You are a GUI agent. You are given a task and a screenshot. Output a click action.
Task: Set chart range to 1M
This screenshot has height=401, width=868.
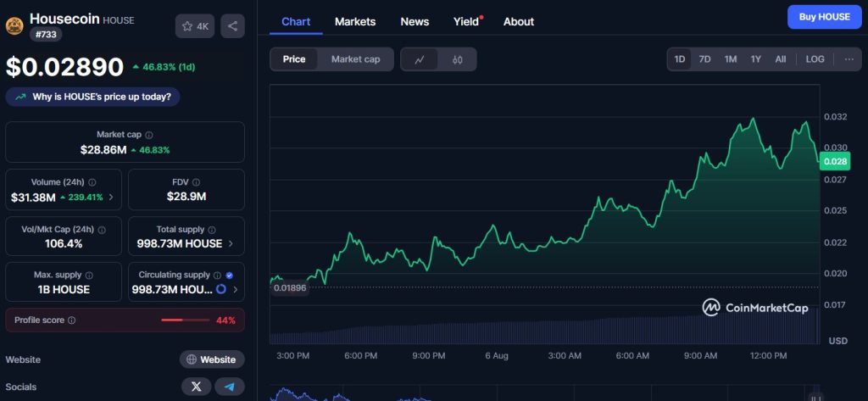click(x=731, y=59)
